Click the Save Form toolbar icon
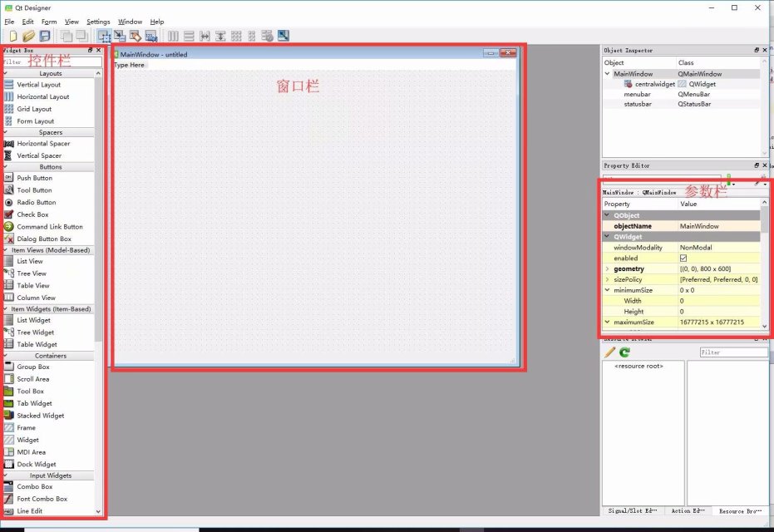This screenshot has height=532, width=774. [44, 36]
